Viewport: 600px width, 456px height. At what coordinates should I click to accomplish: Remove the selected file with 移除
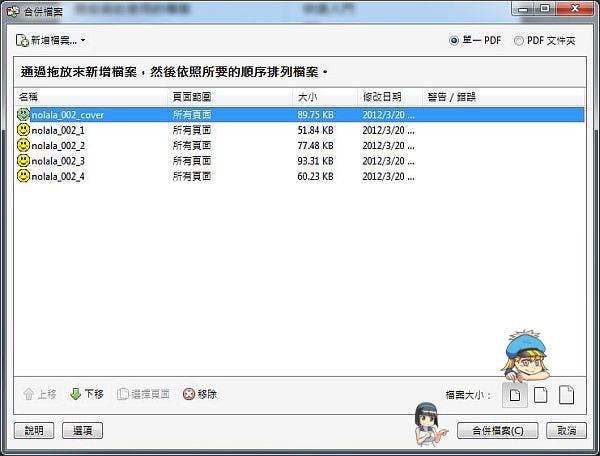click(x=200, y=394)
